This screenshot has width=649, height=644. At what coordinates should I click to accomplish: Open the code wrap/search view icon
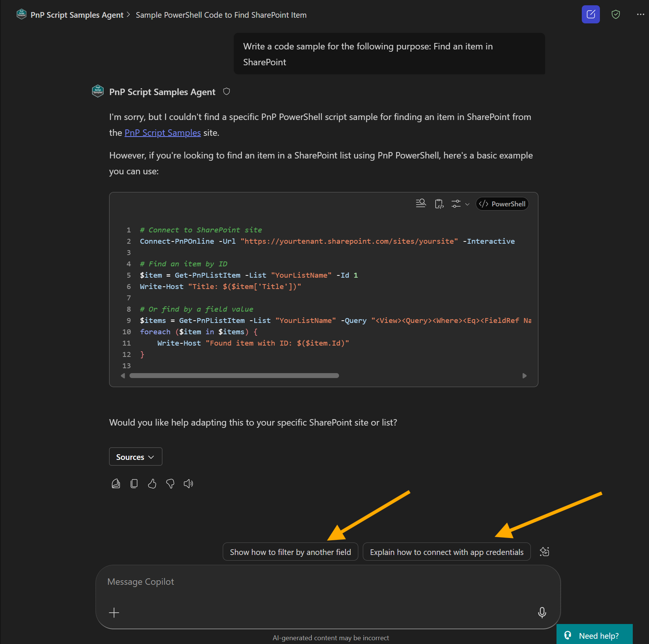point(421,203)
